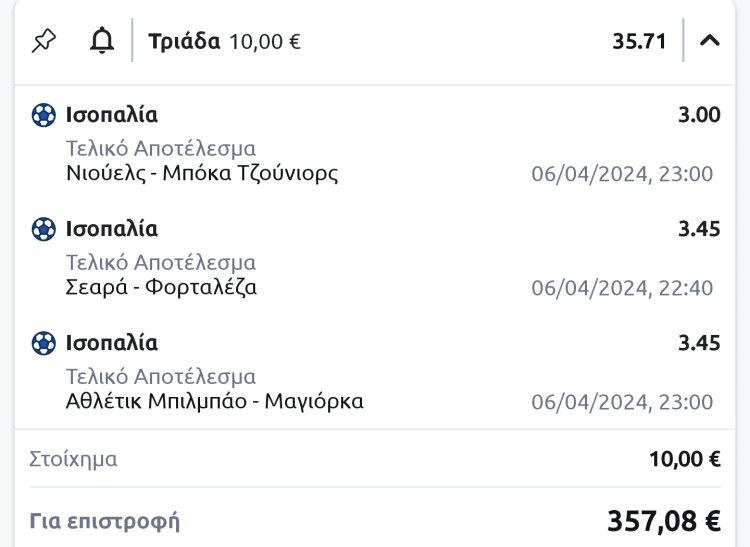Click football icon for Αθλέτικ Μπιλμπάο bet
Screen dimensions: 750x547
tap(43, 343)
